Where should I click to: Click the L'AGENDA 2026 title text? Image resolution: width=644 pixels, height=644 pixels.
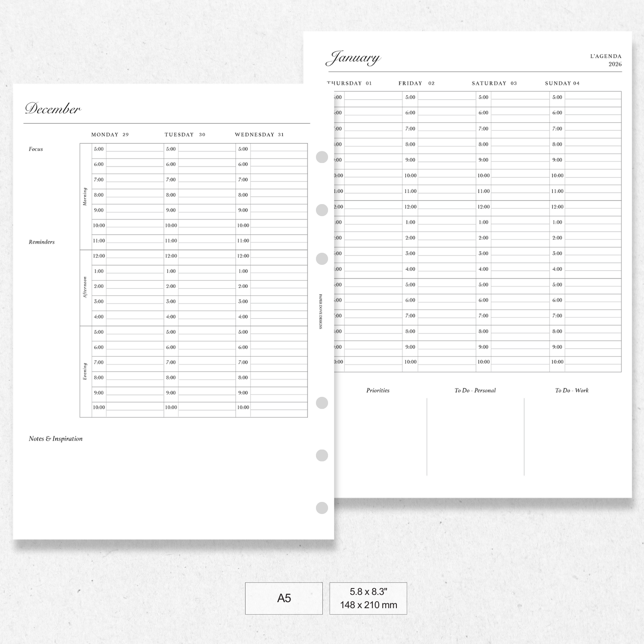coord(606,60)
